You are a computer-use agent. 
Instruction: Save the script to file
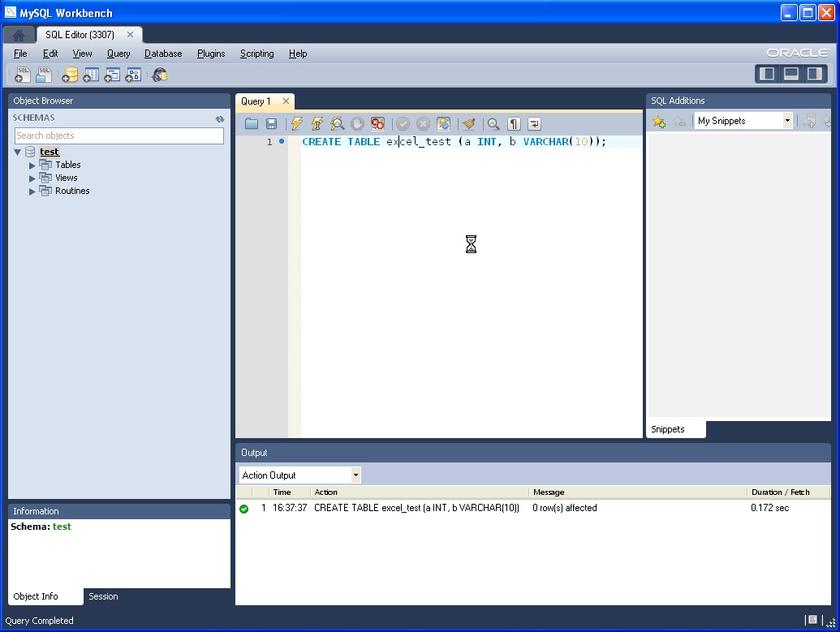point(272,123)
